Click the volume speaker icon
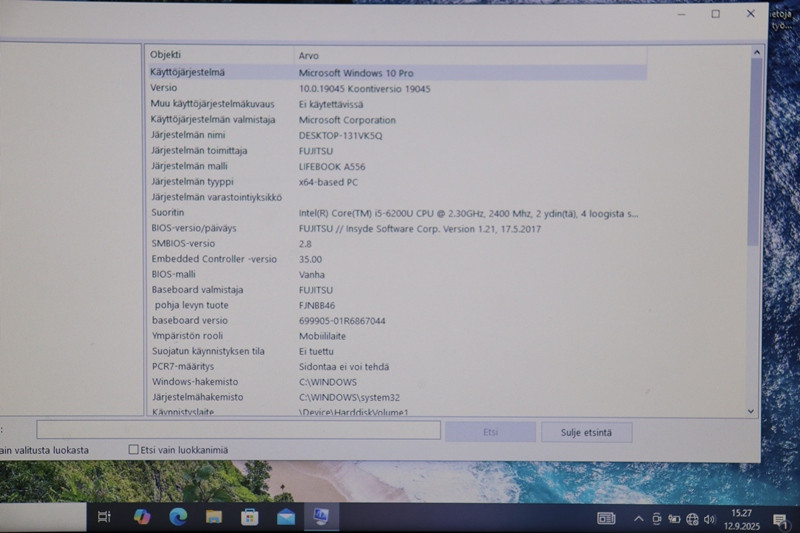 pos(709,519)
